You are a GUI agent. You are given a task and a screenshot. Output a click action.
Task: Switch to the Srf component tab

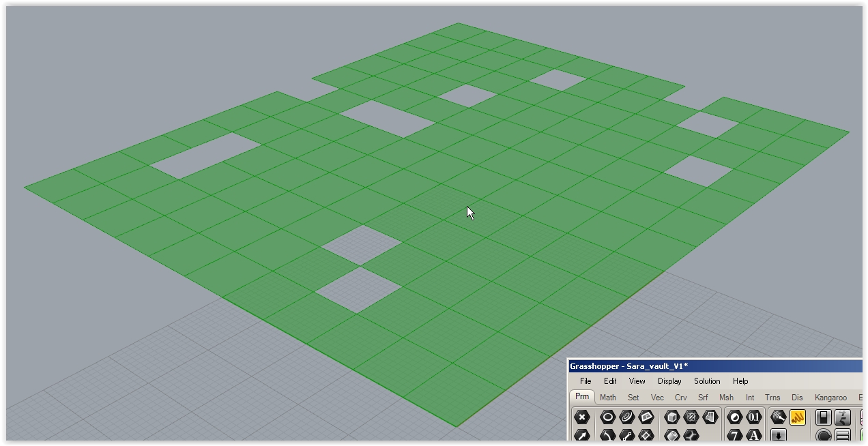click(x=703, y=398)
